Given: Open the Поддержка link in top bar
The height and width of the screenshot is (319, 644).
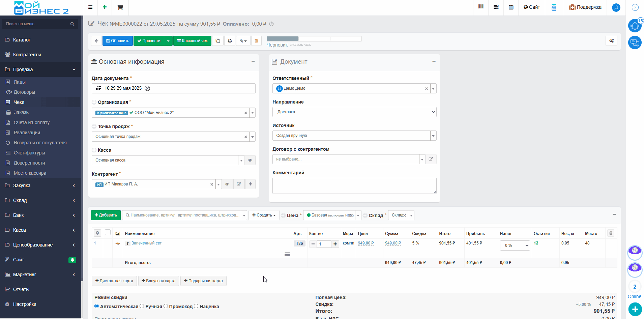Looking at the screenshot, I should (x=585, y=7).
